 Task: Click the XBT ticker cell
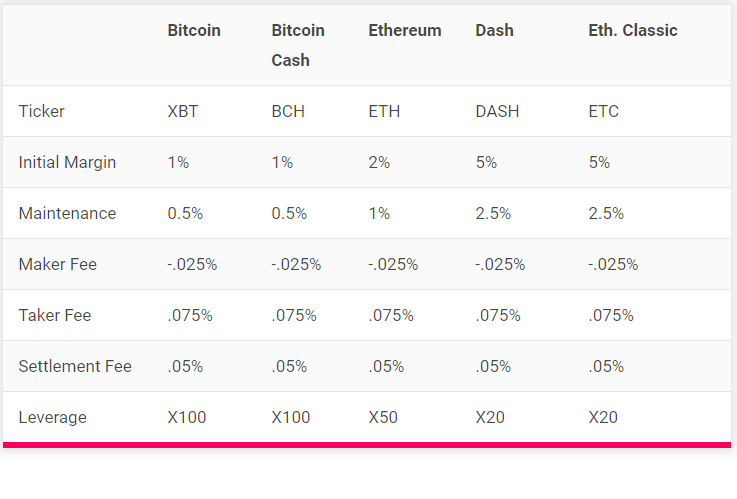(183, 111)
